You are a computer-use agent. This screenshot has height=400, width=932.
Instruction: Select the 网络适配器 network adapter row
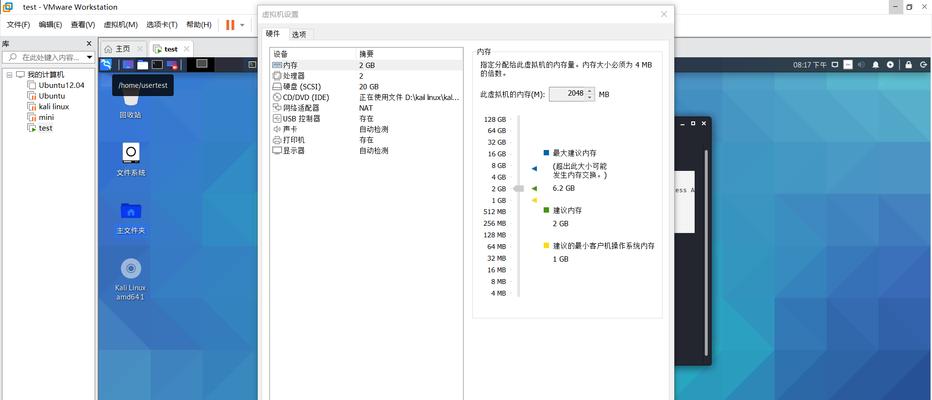coord(366,108)
